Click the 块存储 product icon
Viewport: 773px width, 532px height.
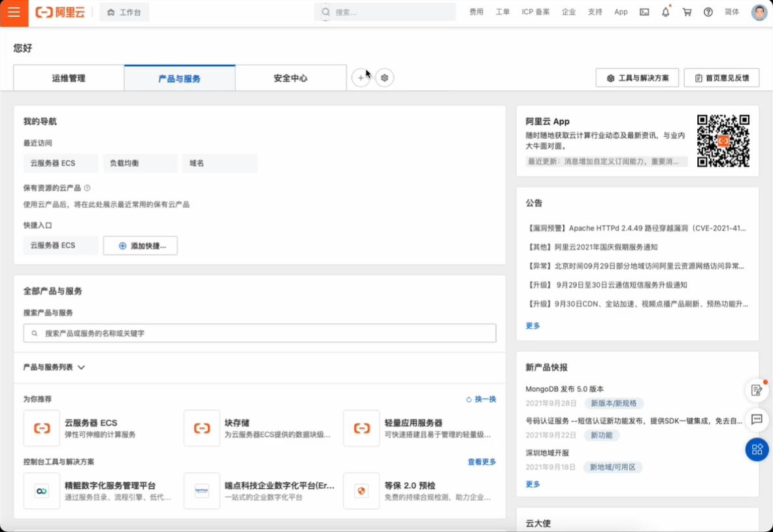(x=202, y=429)
